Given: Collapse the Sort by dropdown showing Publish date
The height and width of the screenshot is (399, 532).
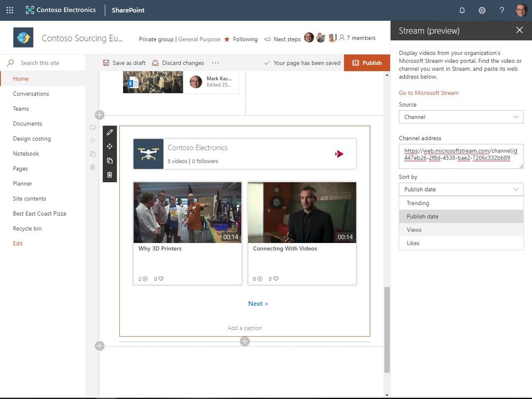Looking at the screenshot, I should 461,189.
